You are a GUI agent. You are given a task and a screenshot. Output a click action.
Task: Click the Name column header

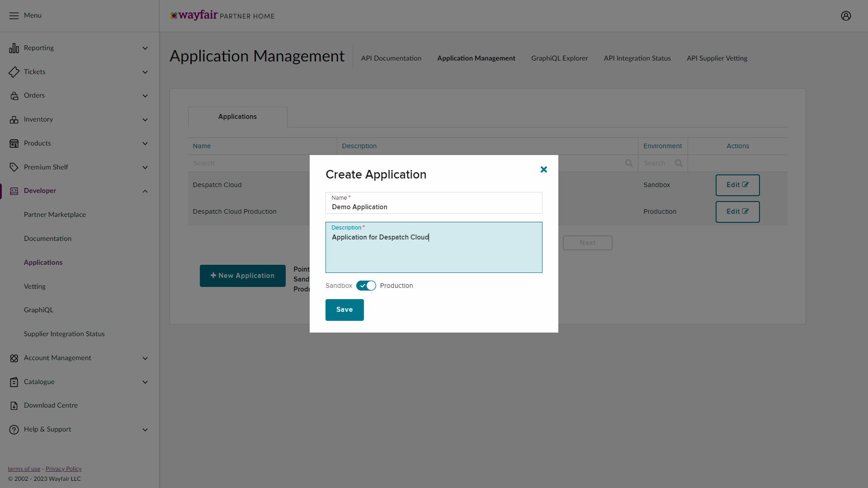pyautogui.click(x=202, y=146)
